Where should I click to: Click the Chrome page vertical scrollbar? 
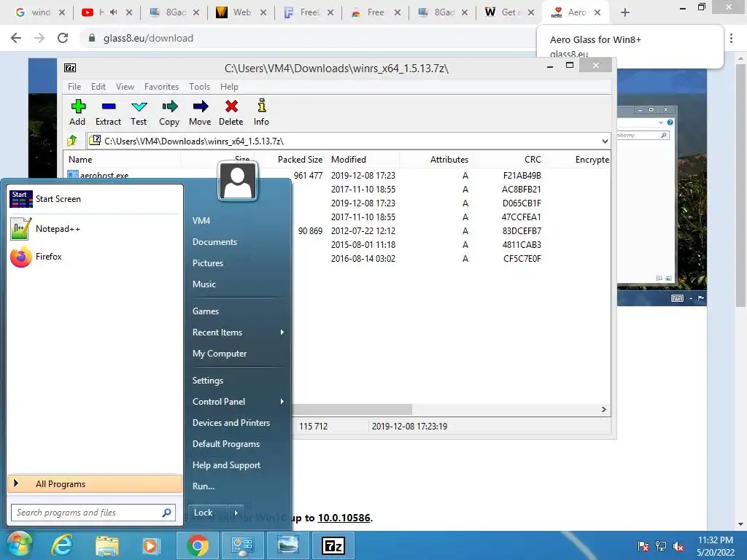pyautogui.click(x=740, y=186)
